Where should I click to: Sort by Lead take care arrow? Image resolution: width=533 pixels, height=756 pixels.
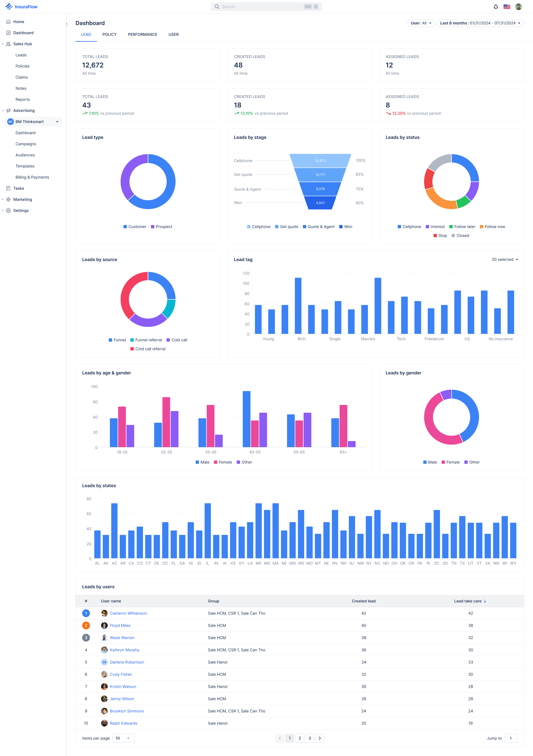pyautogui.click(x=485, y=601)
